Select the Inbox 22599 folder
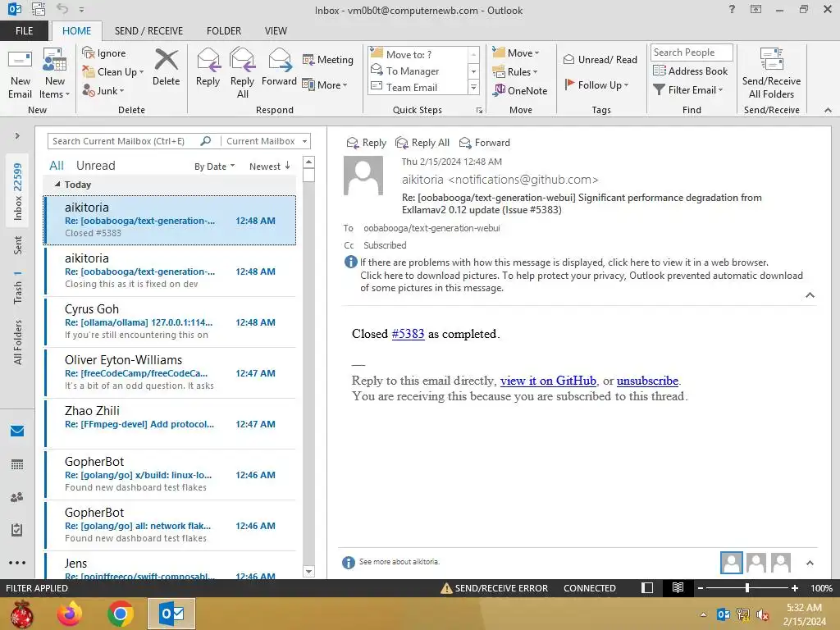This screenshot has height=630, width=840. [x=18, y=191]
